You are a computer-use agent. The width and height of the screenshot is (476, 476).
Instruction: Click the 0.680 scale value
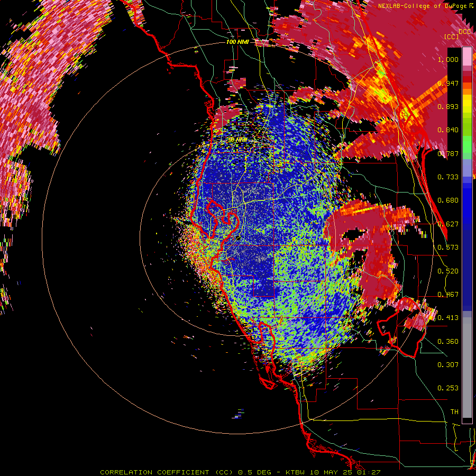pyautogui.click(x=448, y=200)
